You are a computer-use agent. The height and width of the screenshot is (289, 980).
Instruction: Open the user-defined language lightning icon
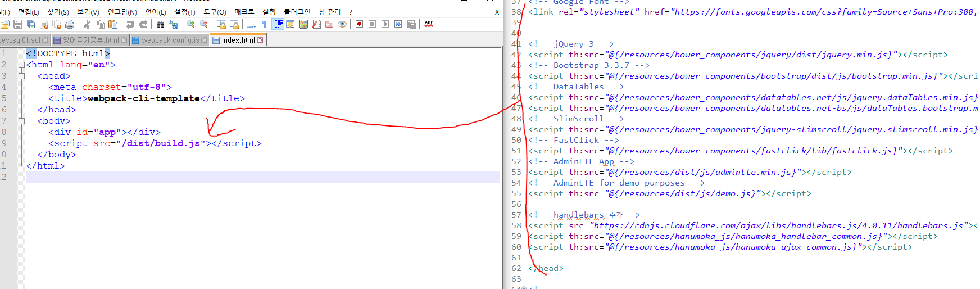tap(291, 24)
